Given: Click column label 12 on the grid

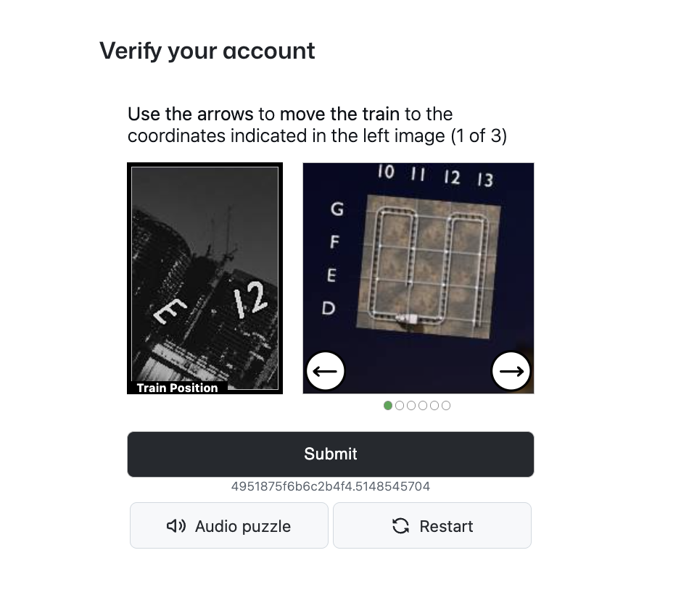Looking at the screenshot, I should pyautogui.click(x=452, y=177).
